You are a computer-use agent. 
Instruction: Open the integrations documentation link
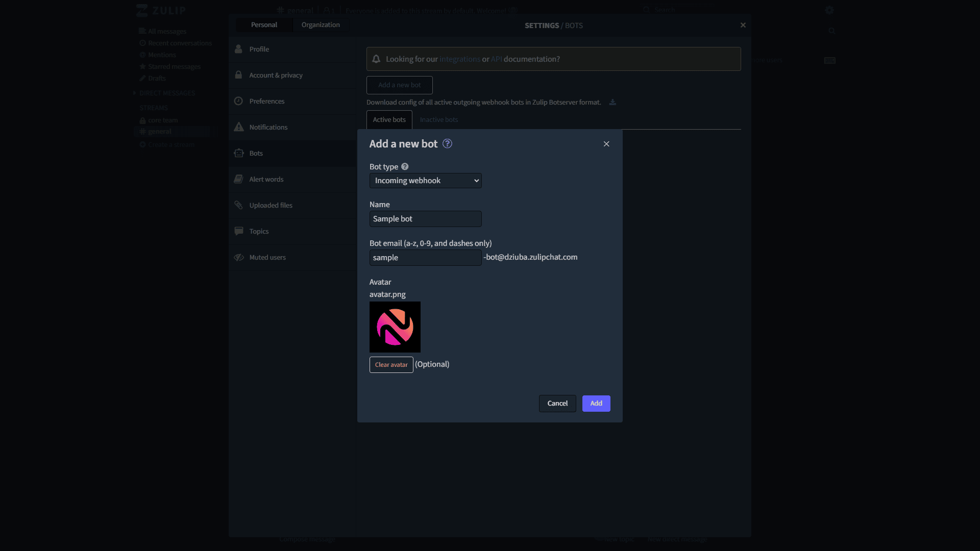pos(460,59)
